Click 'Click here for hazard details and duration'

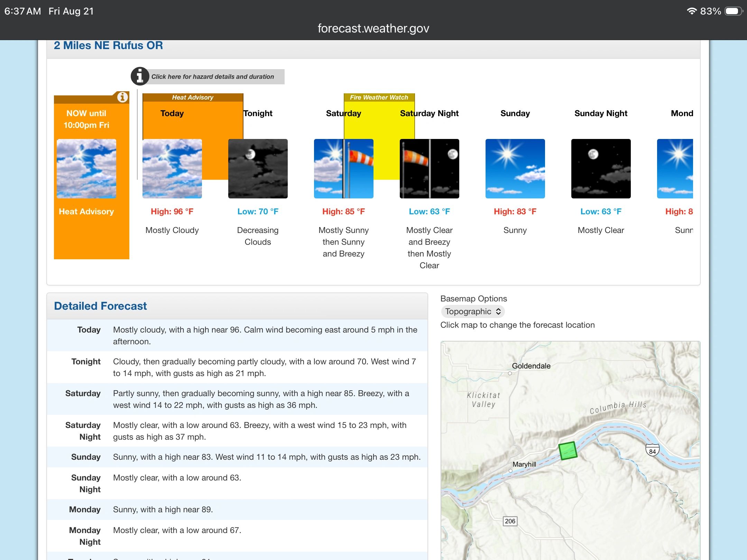213,77
